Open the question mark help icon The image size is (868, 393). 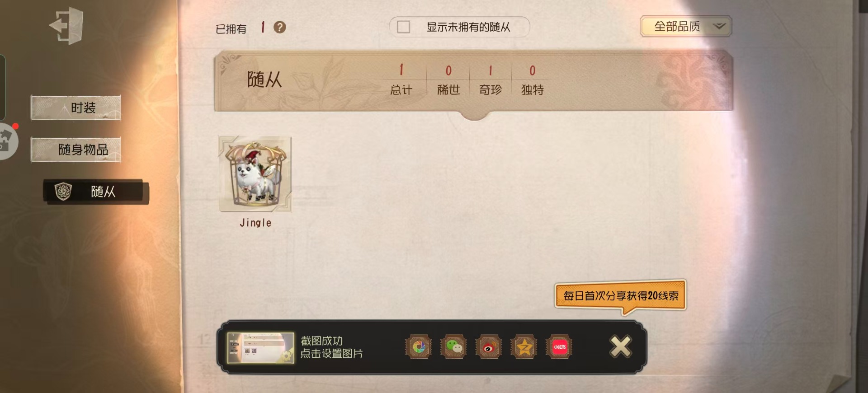[280, 28]
